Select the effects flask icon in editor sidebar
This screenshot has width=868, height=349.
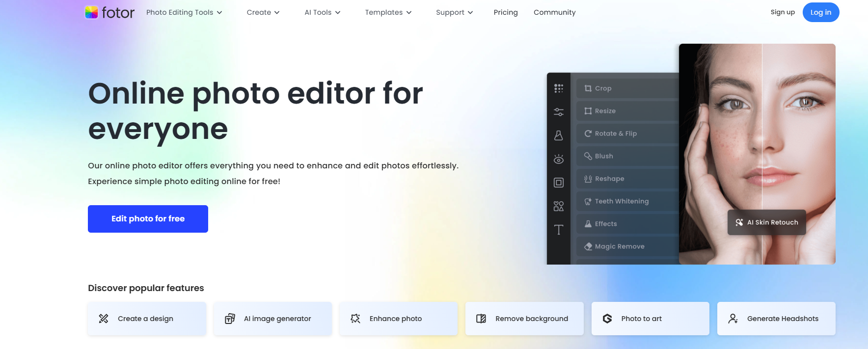coord(559,135)
